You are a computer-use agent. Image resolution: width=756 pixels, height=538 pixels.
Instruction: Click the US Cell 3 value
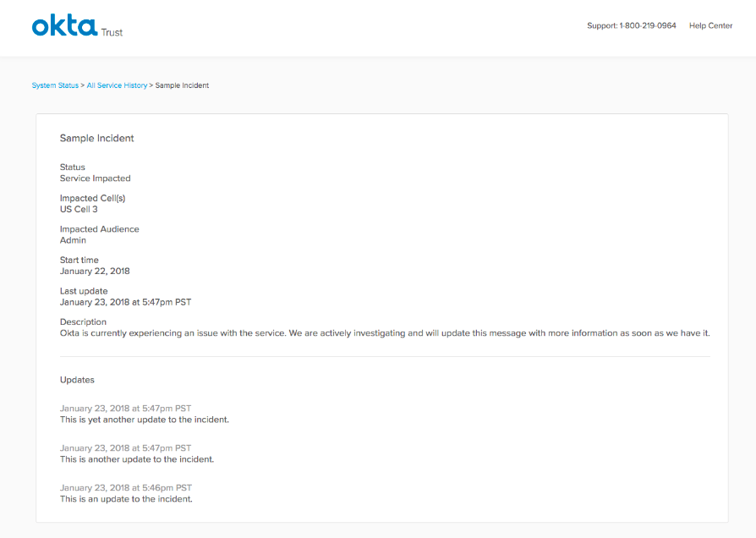pyautogui.click(x=79, y=209)
